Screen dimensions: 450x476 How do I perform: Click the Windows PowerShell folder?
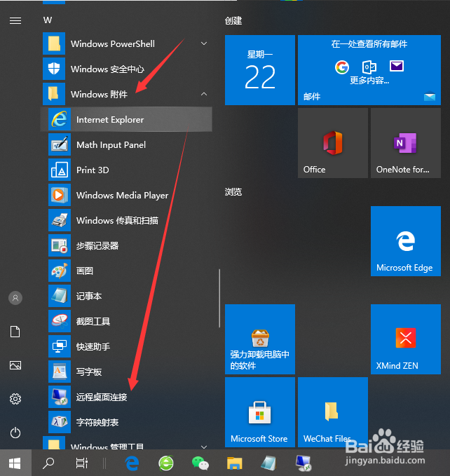(x=126, y=43)
